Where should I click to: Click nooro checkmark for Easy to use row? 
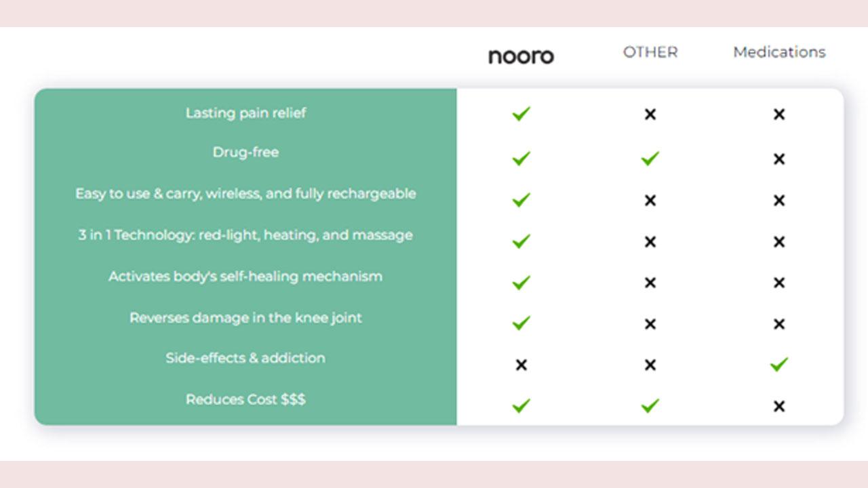[x=521, y=200]
